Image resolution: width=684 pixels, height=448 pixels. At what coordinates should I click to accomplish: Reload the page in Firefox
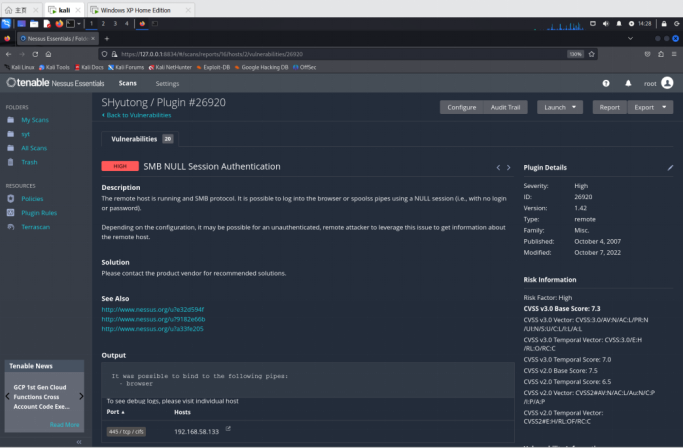click(35, 54)
